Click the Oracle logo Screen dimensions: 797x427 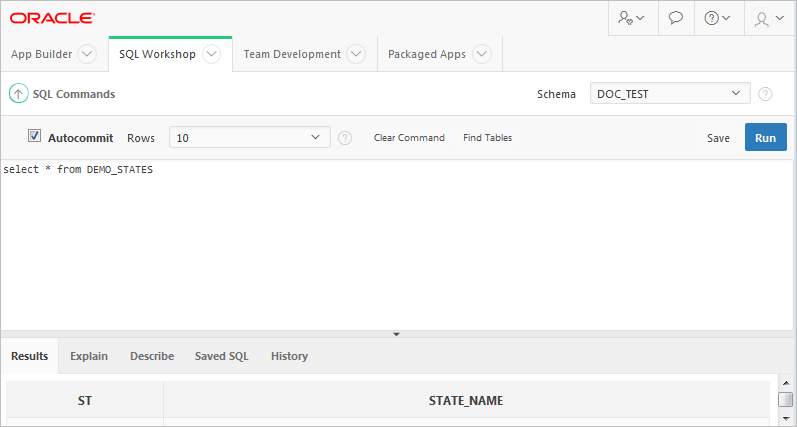[52, 18]
